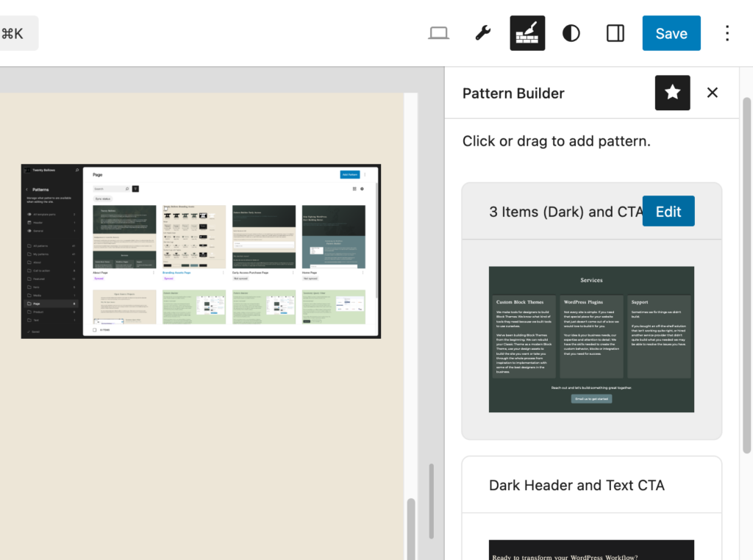
Task: Open the three-dot Options menu
Action: pos(727,34)
